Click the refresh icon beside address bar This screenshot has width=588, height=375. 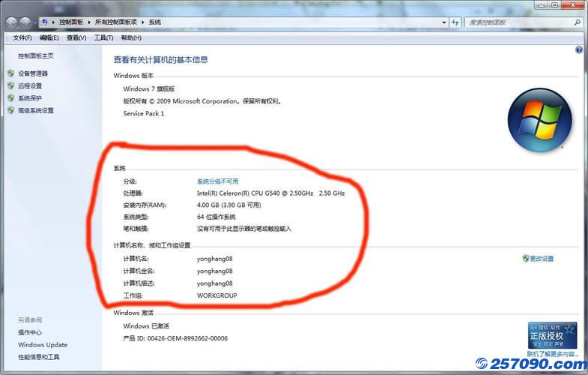point(455,22)
